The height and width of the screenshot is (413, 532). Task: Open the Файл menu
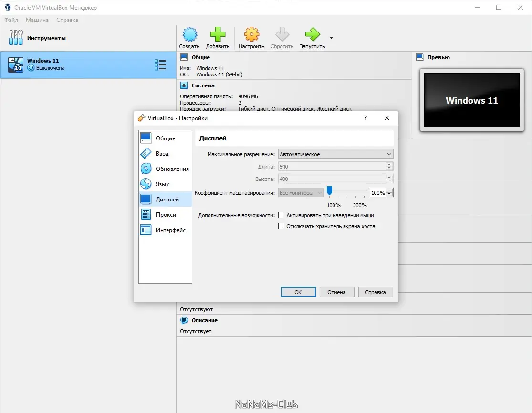tap(11, 20)
